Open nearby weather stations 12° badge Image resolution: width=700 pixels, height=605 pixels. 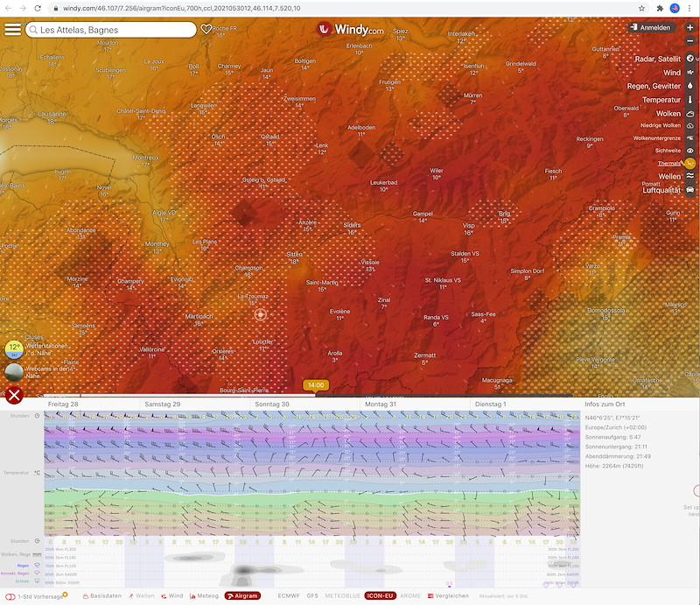click(14, 349)
